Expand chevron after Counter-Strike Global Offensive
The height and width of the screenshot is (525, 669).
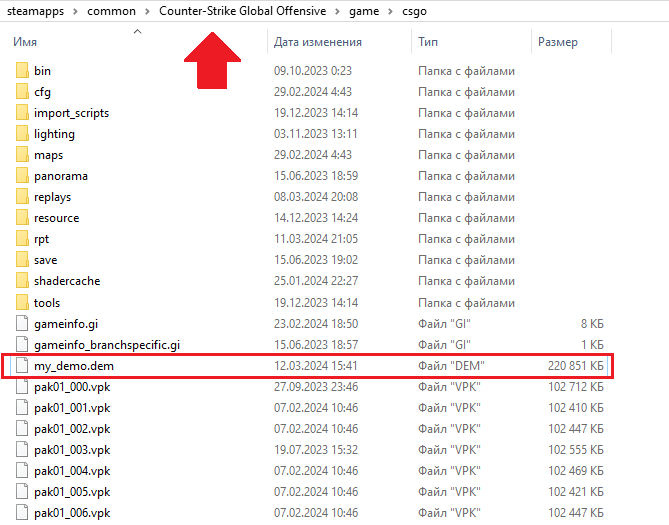click(x=337, y=12)
